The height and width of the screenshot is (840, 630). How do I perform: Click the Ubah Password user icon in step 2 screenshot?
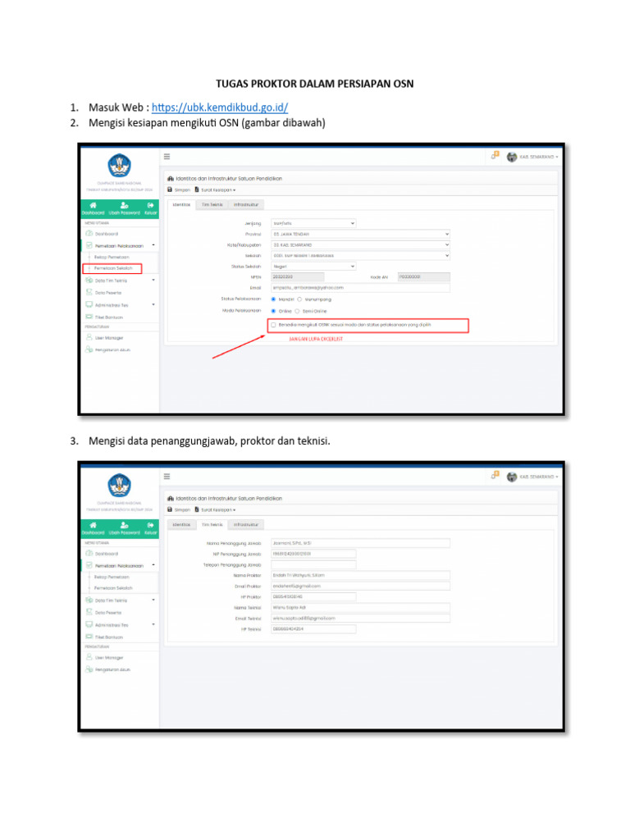[x=125, y=205]
